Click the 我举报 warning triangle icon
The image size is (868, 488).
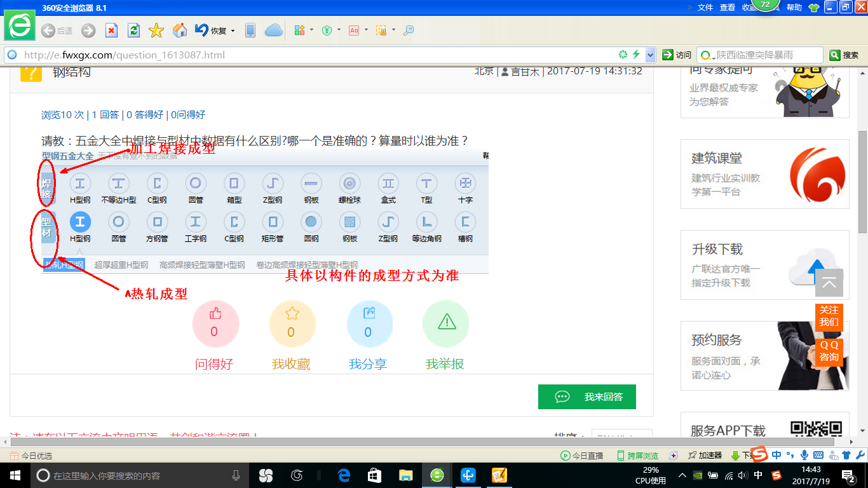coord(446,323)
